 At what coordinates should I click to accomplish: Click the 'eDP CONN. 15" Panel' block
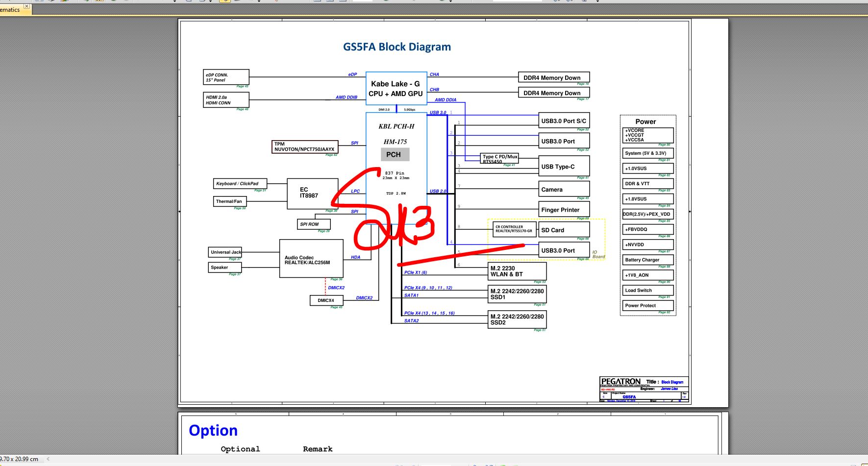tap(226, 77)
